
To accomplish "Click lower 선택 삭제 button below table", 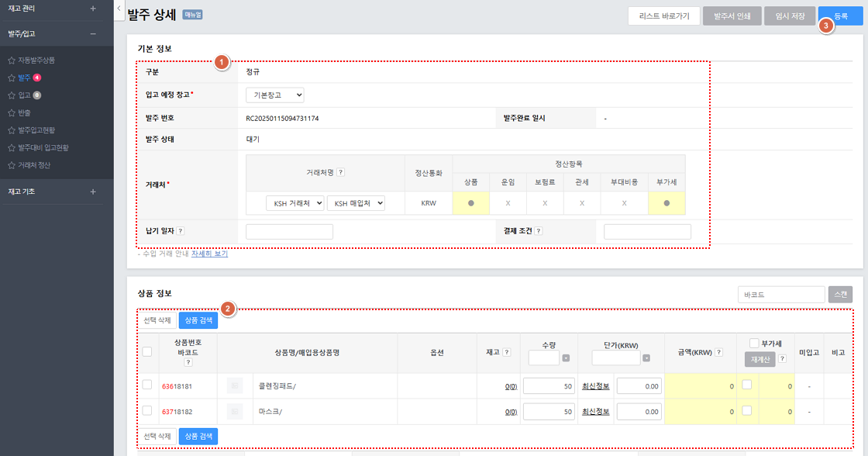I will (157, 436).
